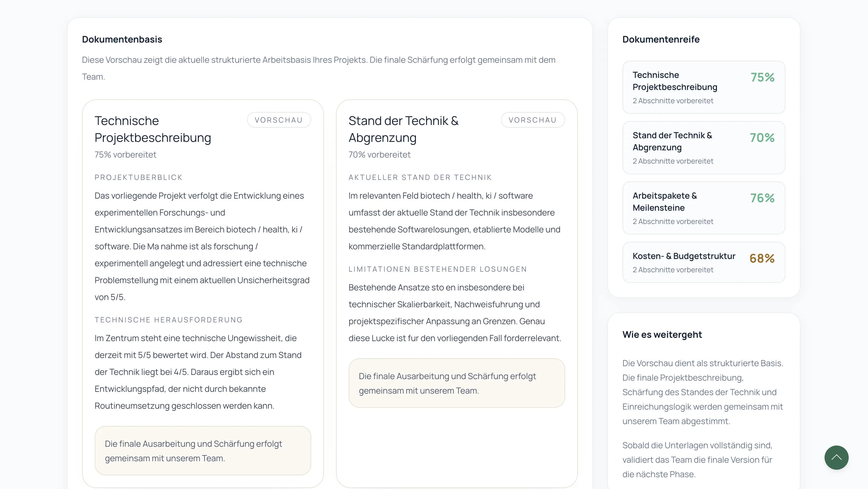Open the Kosten- & Budgetstruktur maturity item
868x489 pixels.
[x=703, y=262]
